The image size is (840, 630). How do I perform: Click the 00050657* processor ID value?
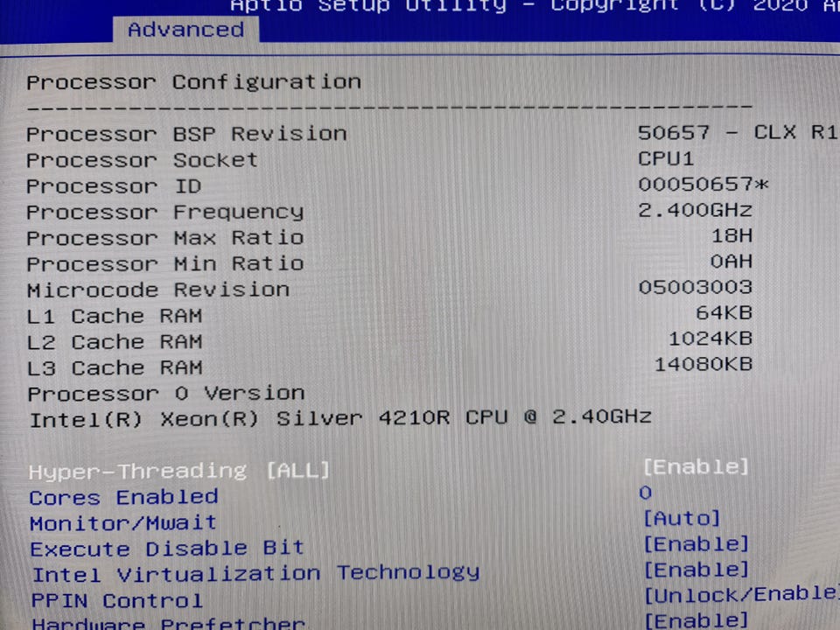click(x=703, y=185)
